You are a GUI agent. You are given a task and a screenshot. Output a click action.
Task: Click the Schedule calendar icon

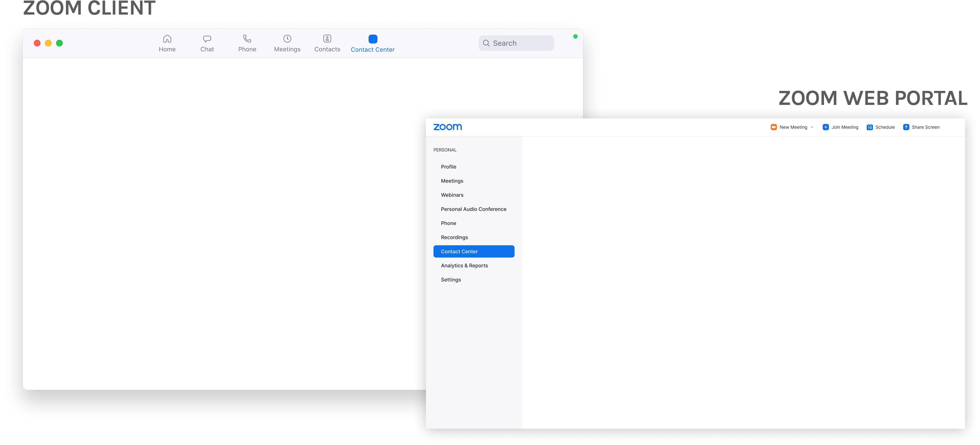point(870,127)
